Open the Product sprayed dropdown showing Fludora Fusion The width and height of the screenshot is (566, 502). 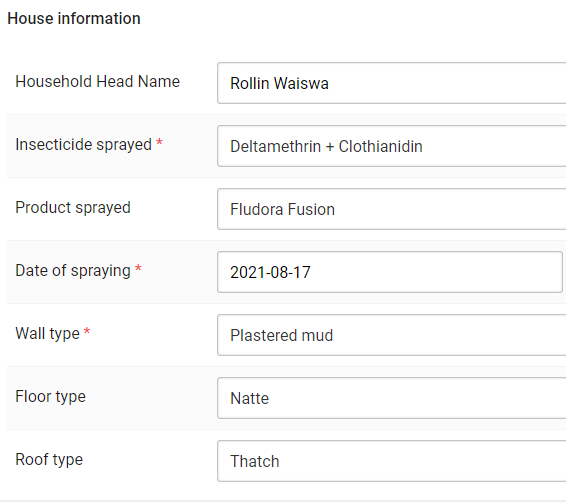392,209
